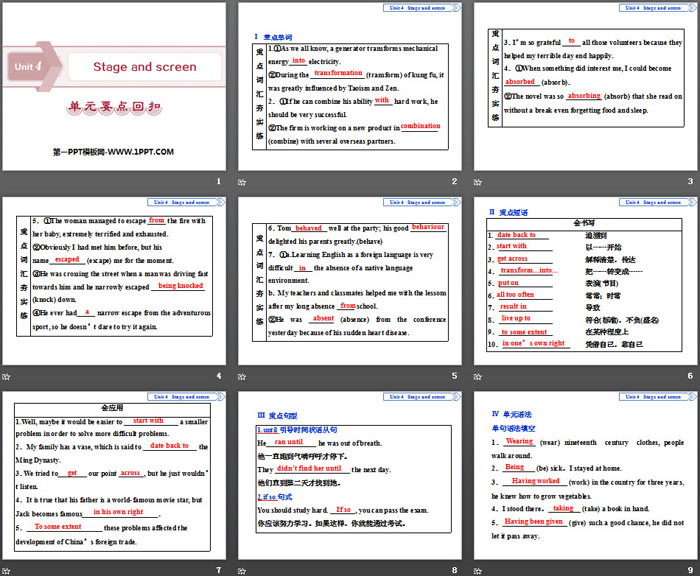Viewport: 700px width, 576px height.
Task: Click the animation star icon under slide 5
Action: (244, 376)
